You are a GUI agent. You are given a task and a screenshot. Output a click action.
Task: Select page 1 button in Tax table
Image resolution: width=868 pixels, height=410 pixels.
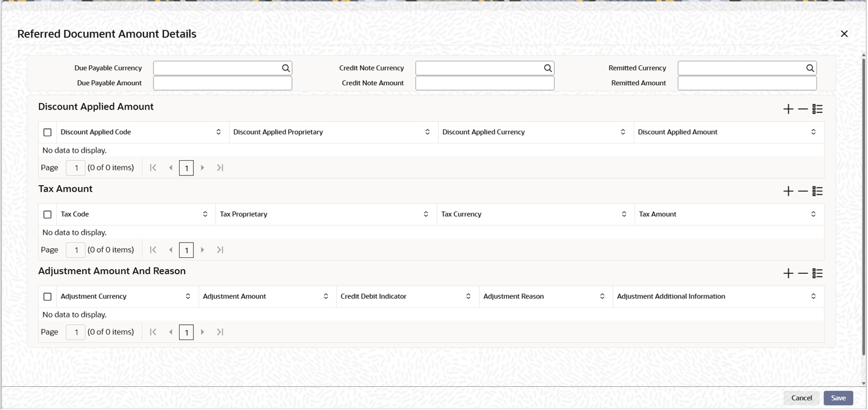point(186,250)
